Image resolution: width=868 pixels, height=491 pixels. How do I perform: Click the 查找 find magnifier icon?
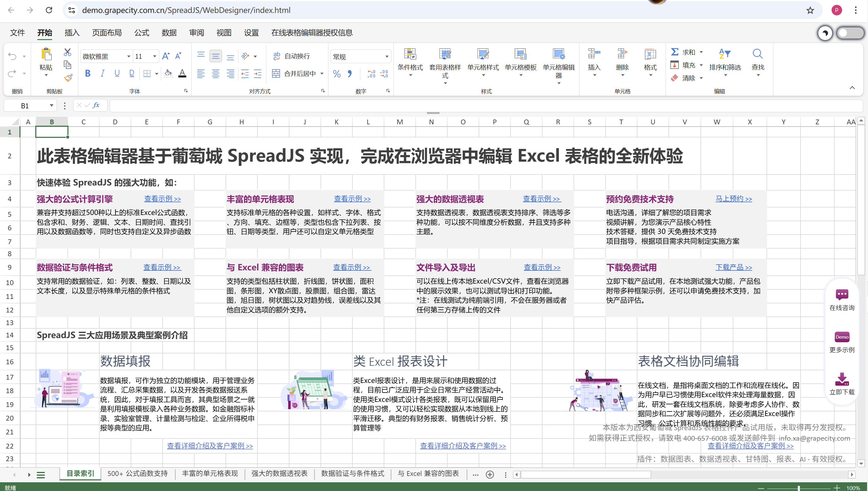(x=758, y=54)
